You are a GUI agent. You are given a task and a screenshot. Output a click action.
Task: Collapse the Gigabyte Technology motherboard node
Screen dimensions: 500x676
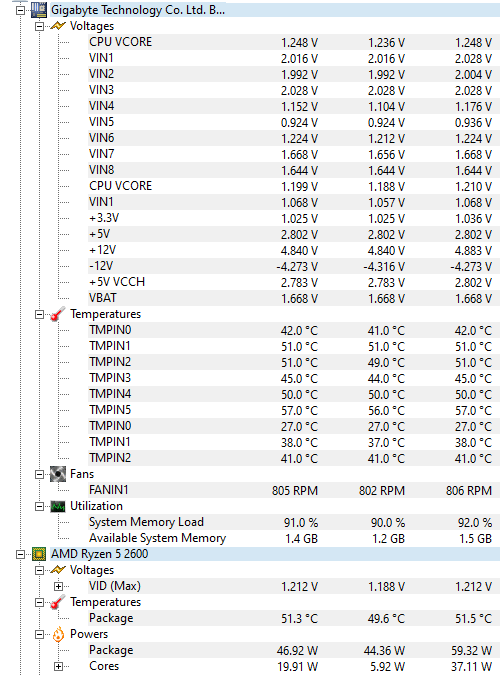click(20, 10)
